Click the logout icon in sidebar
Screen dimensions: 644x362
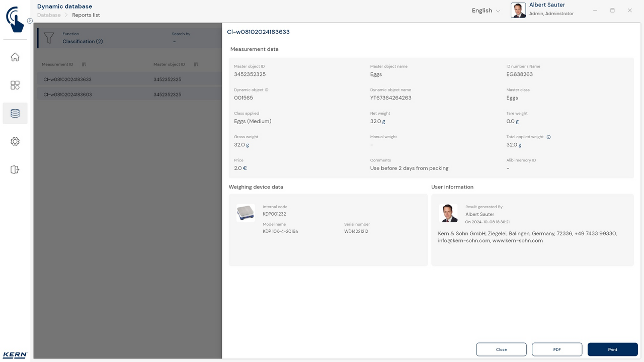tap(15, 170)
